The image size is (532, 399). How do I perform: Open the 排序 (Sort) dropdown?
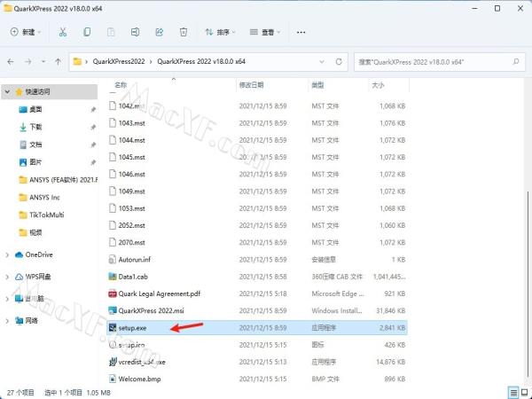tap(221, 32)
